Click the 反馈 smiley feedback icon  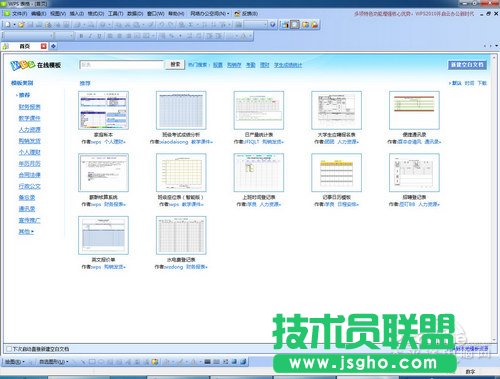point(237,14)
